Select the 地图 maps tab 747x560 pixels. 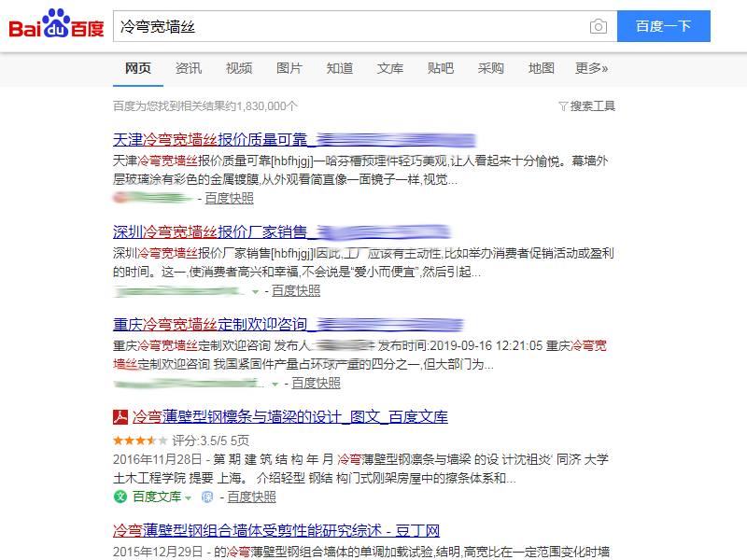pos(542,68)
